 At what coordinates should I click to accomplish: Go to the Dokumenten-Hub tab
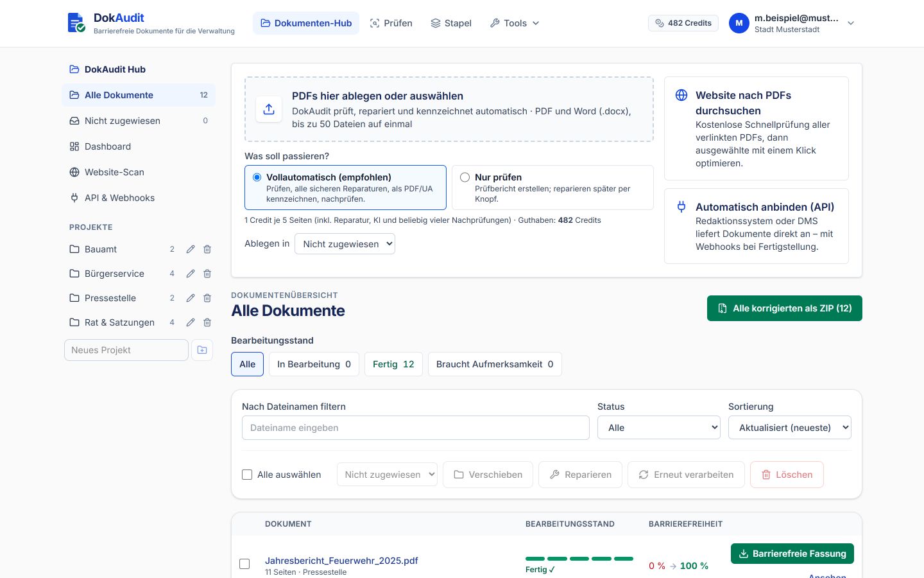306,23
